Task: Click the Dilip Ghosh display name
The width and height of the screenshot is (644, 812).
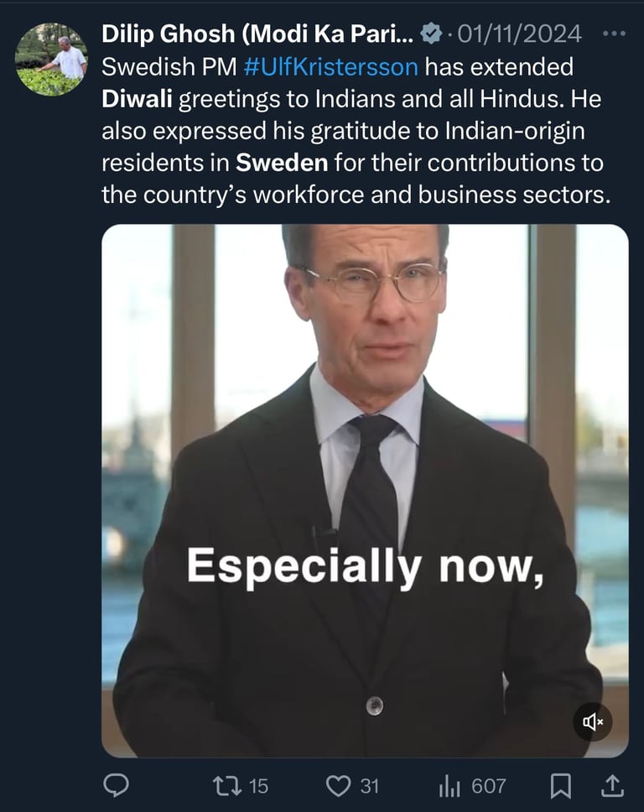Action: coord(257,34)
